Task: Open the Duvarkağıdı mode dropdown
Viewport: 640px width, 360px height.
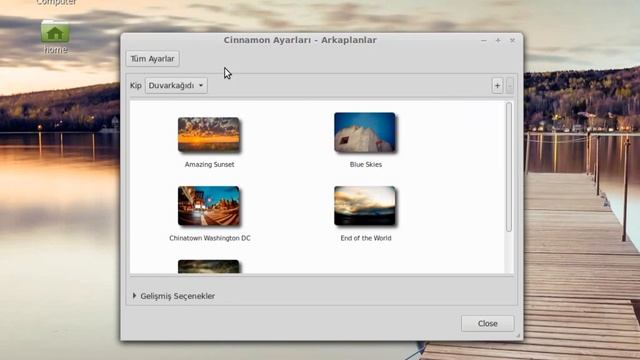Action: tap(176, 85)
